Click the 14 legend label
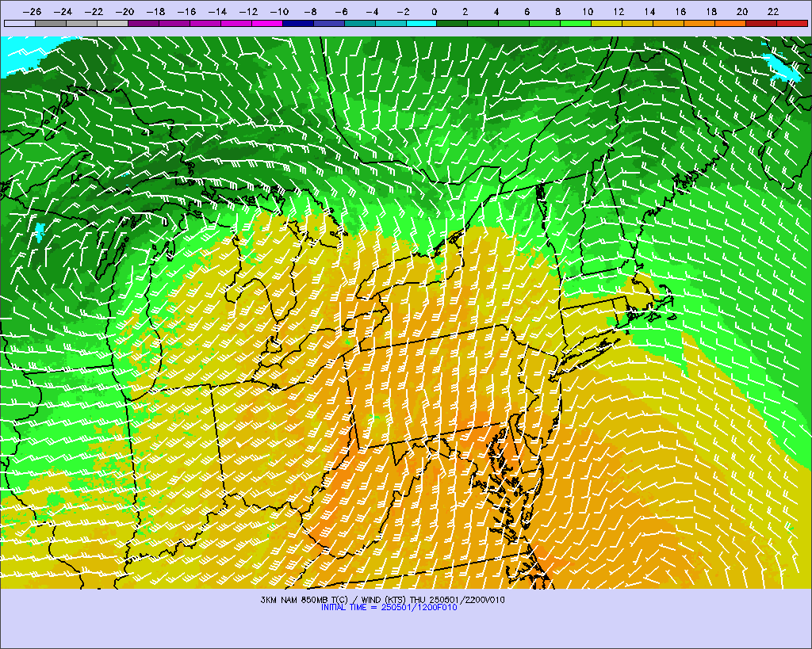Image resolution: width=812 pixels, height=649 pixels. coord(650,11)
